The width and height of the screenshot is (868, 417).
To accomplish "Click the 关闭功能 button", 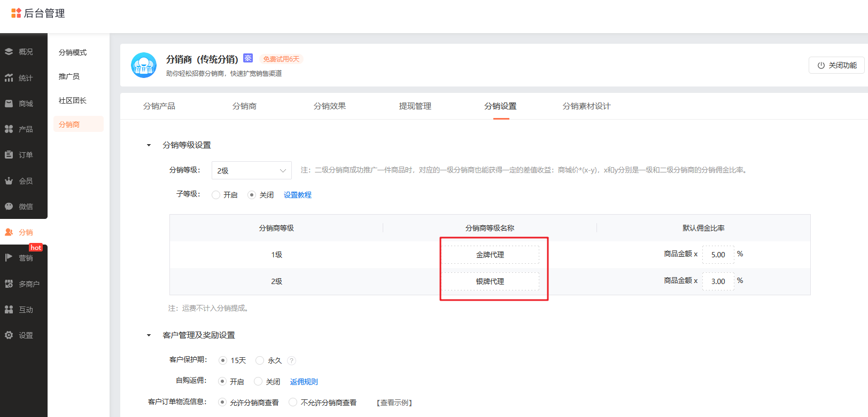I will 836,65.
